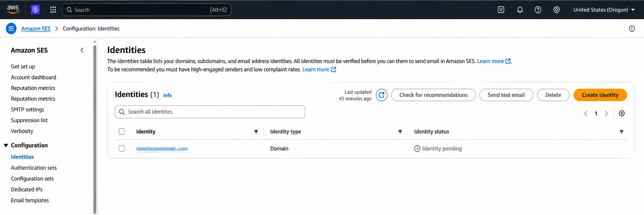Click Send test email button
The image size is (644, 215).
(506, 95)
